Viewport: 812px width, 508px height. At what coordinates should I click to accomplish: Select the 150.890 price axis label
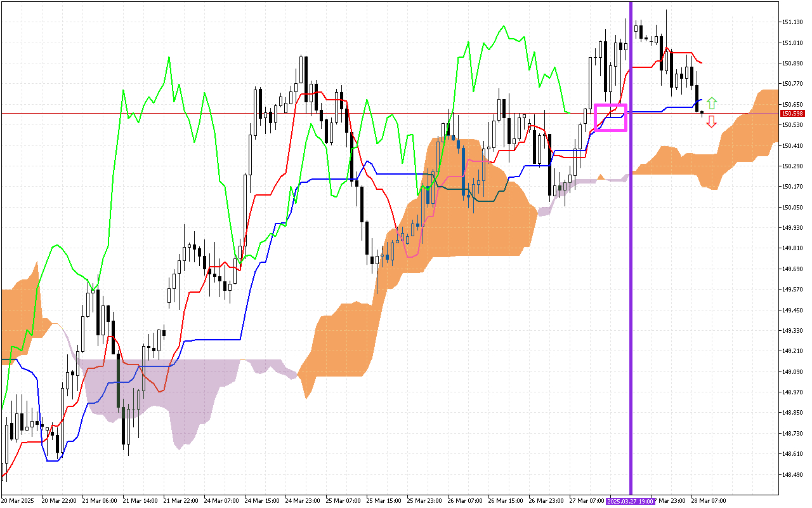793,63
